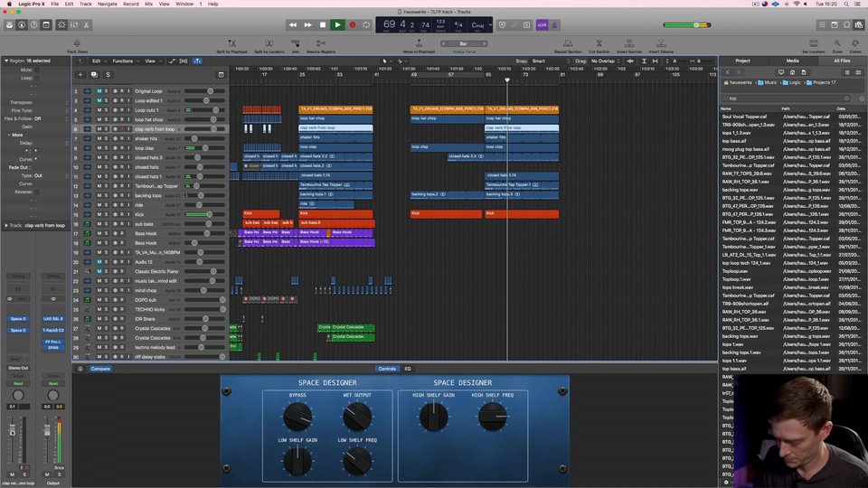Mute the clap verb channel strip
The image size is (868, 488).
pos(12,474)
